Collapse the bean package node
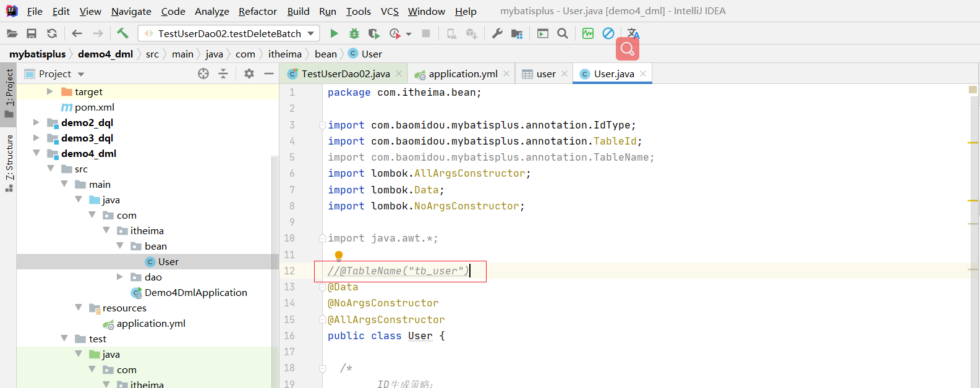Viewport: 980px width, 388px height. (x=120, y=246)
